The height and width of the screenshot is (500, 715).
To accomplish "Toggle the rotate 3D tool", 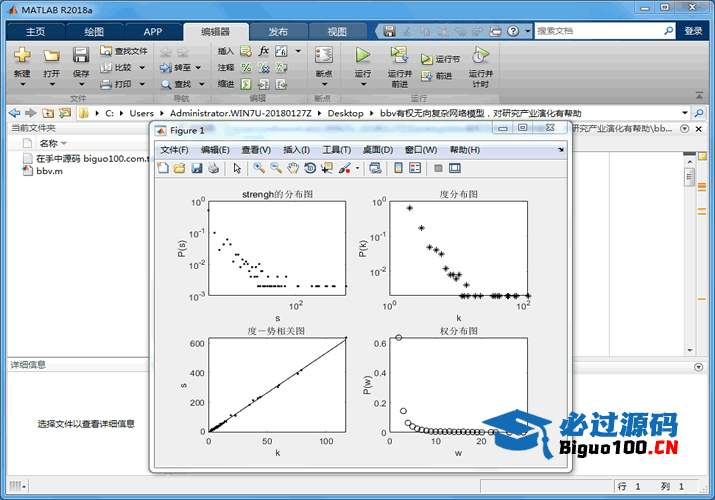I will tap(310, 168).
